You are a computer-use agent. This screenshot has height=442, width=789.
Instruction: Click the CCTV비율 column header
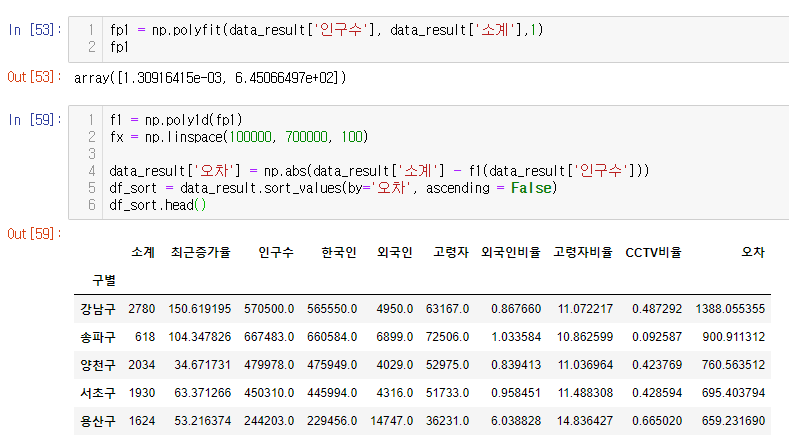(x=653, y=253)
